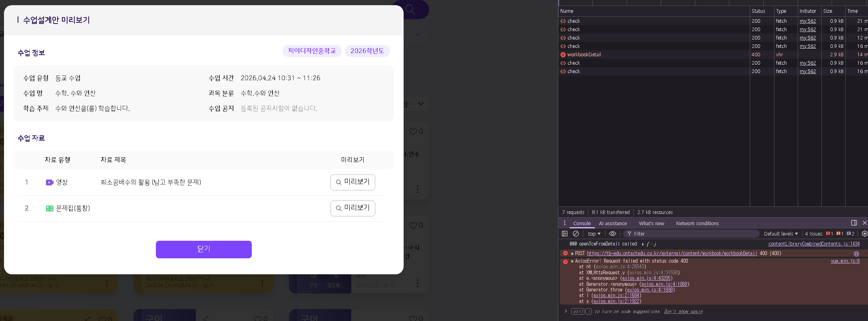
Task: Clear the console with the ban icon
Action: (x=576, y=234)
